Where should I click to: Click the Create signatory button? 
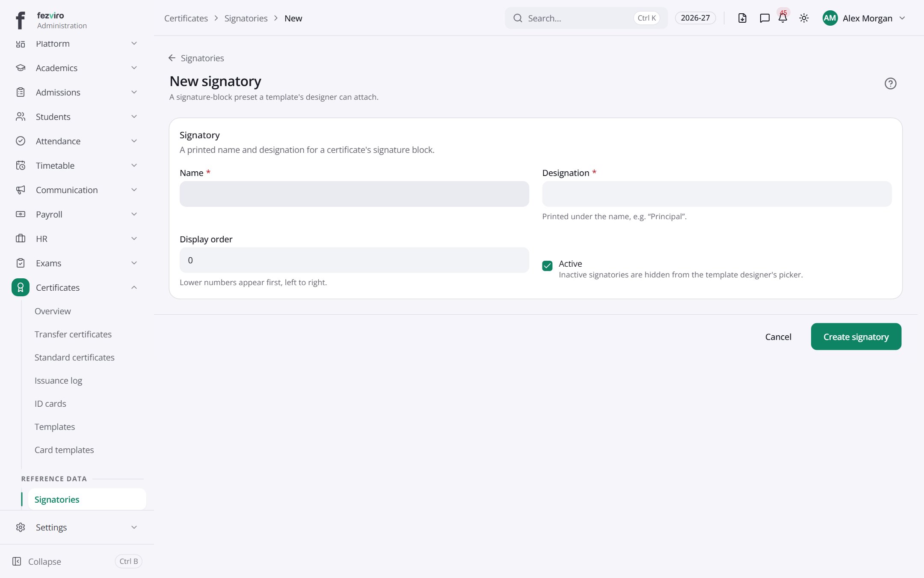pos(856,337)
